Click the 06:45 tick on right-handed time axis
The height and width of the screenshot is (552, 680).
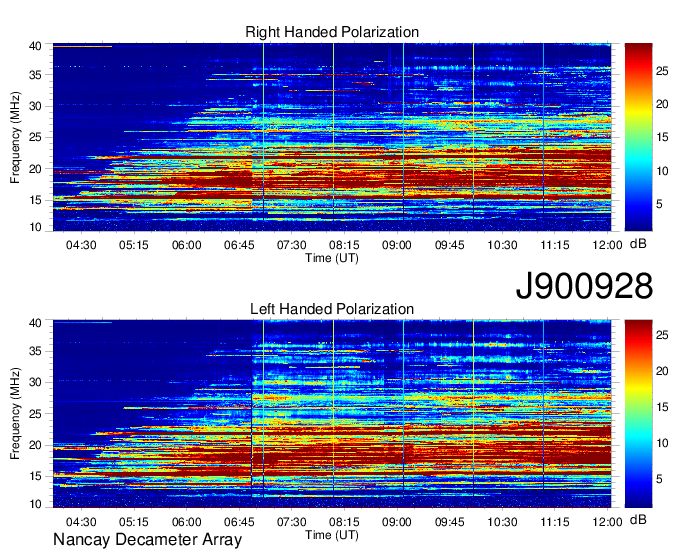[239, 245]
